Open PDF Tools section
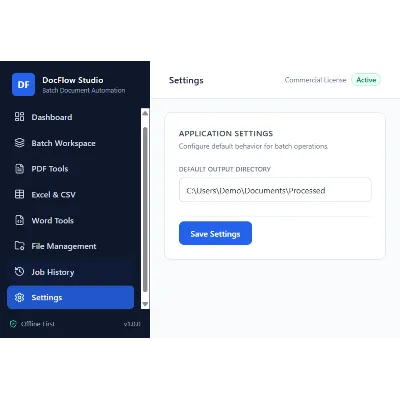Viewport: 400px width, 400px height. (70, 169)
